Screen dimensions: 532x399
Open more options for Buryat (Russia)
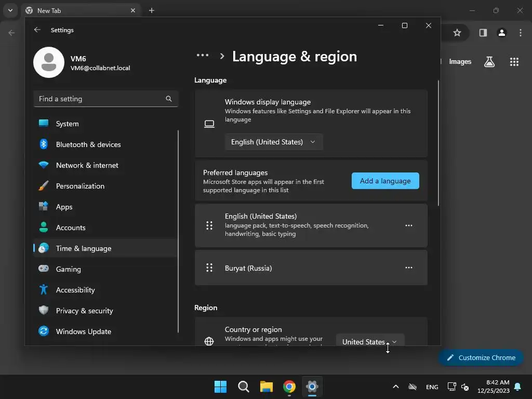pos(409,268)
